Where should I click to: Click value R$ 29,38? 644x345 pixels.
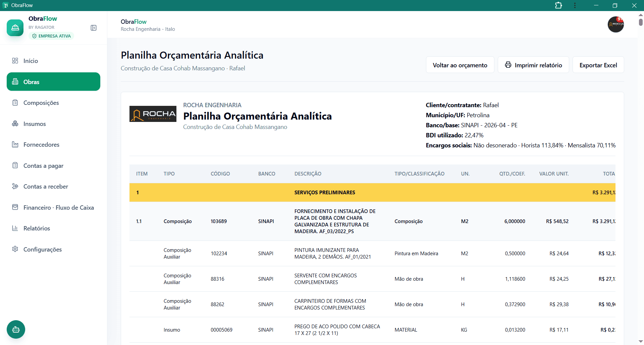[x=559, y=304]
